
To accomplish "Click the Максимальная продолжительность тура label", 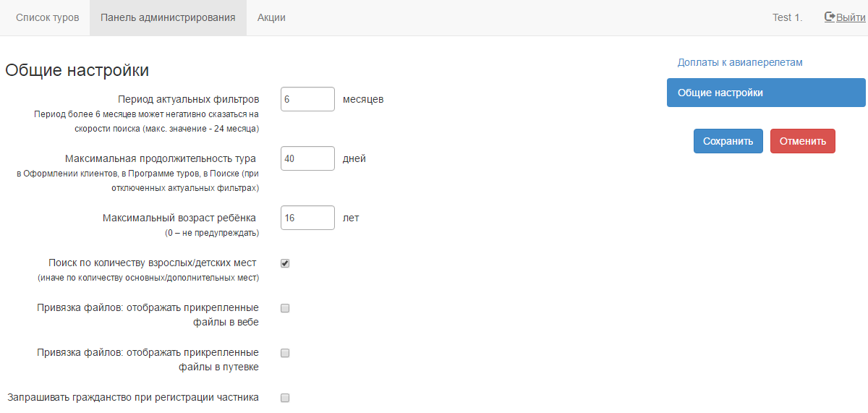I will [161, 158].
